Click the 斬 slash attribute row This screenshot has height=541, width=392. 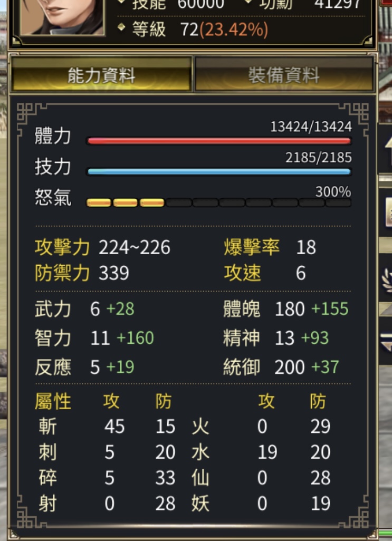[x=107, y=427]
